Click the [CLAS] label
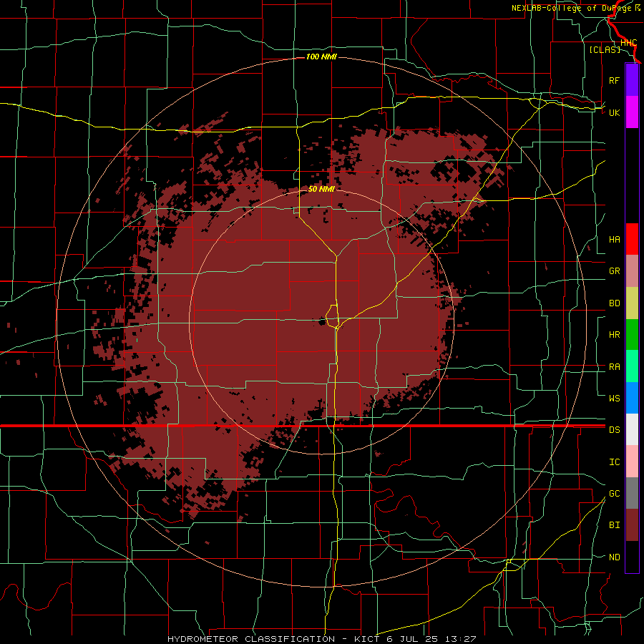Image resolution: width=644 pixels, height=644 pixels. (x=605, y=49)
